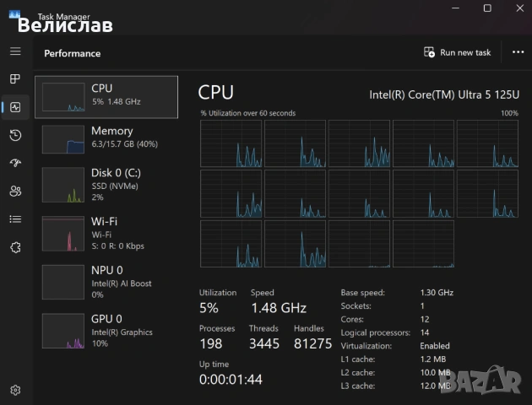Click the first CPU core utilization graph
Viewport: 532px width, 405px height.
pos(231,143)
